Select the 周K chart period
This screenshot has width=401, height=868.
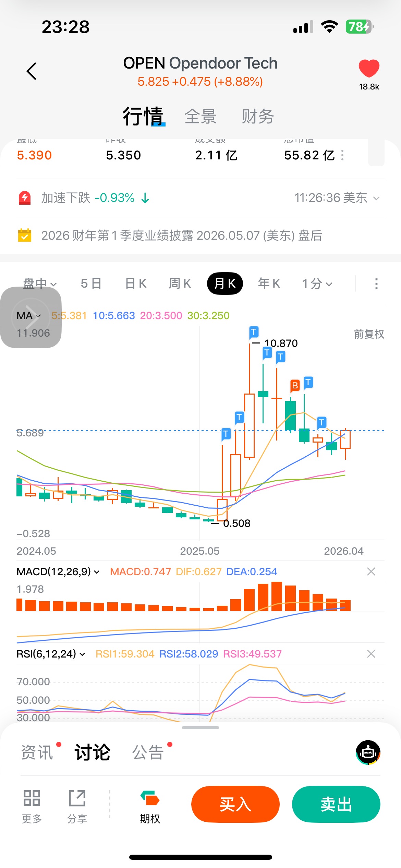pos(180,284)
